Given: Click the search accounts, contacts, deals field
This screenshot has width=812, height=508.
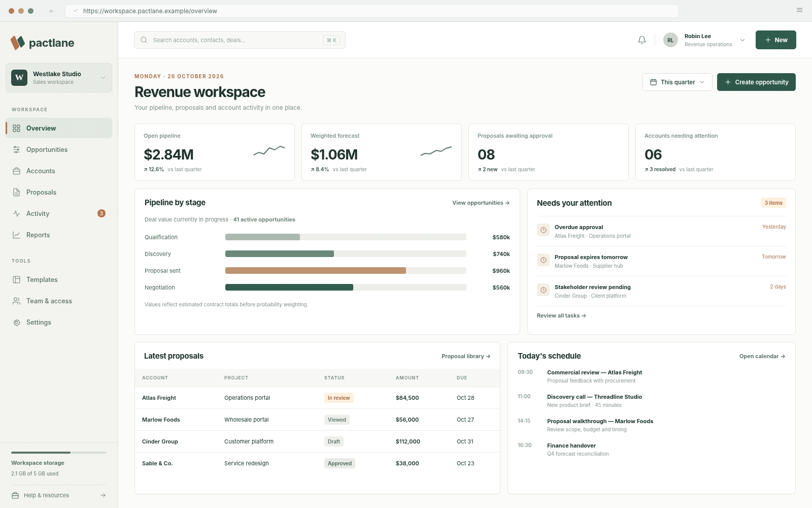Looking at the screenshot, I should pyautogui.click(x=240, y=40).
